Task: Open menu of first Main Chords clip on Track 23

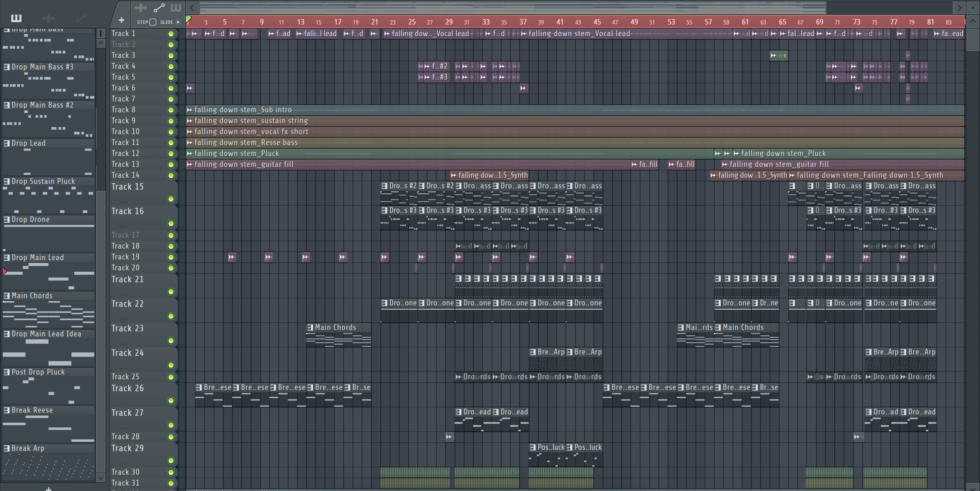Action: point(310,327)
